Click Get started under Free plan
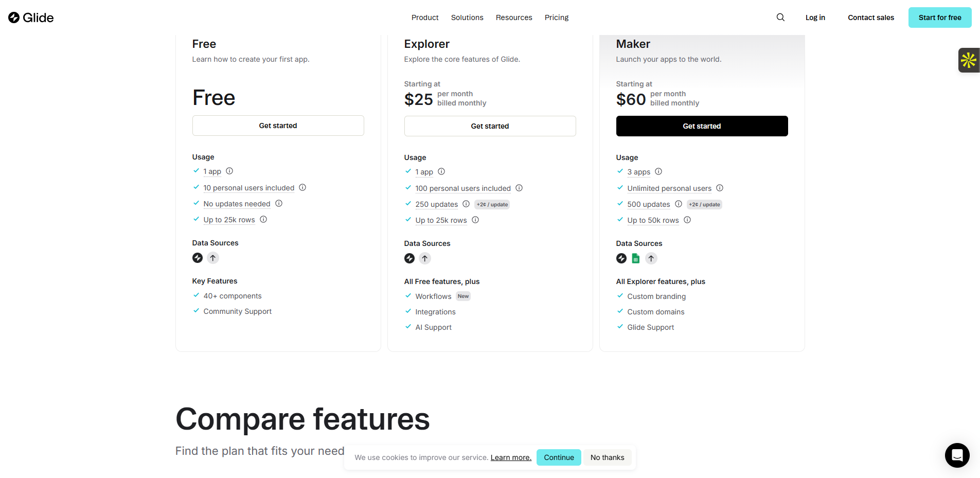The width and height of the screenshot is (980, 478). pos(278,126)
